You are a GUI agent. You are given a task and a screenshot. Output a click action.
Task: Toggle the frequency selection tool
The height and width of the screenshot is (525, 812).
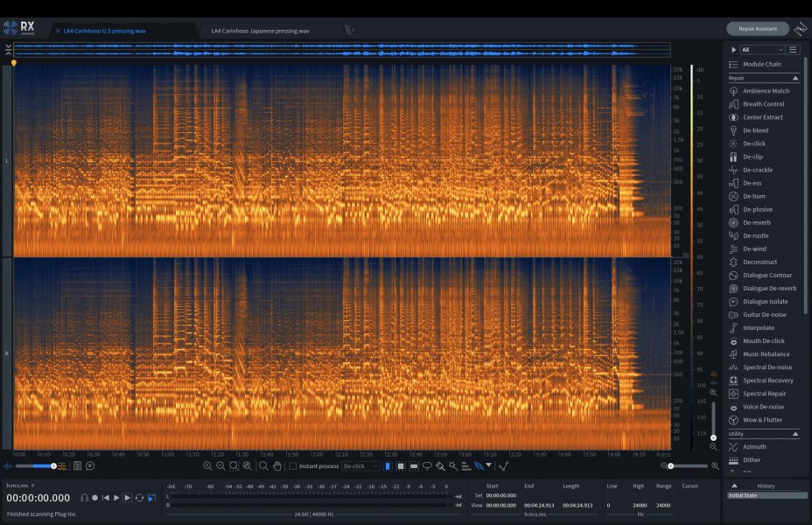pyautogui.click(x=414, y=466)
